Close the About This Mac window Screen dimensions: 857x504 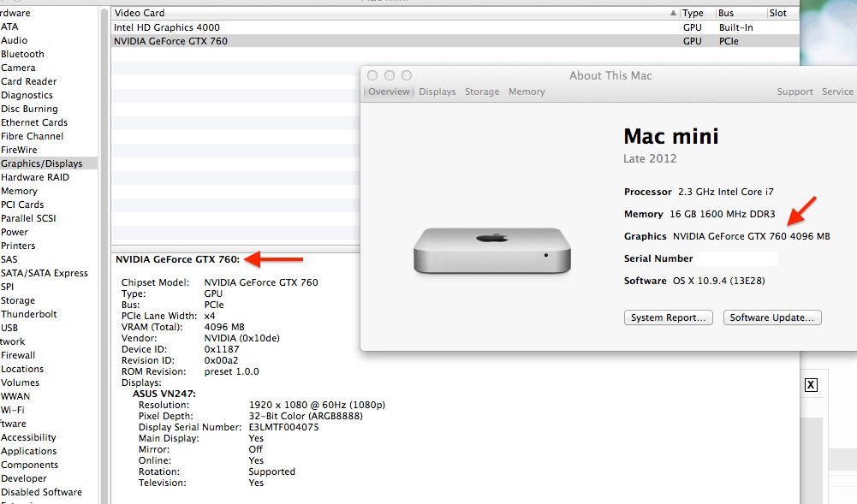(372, 75)
